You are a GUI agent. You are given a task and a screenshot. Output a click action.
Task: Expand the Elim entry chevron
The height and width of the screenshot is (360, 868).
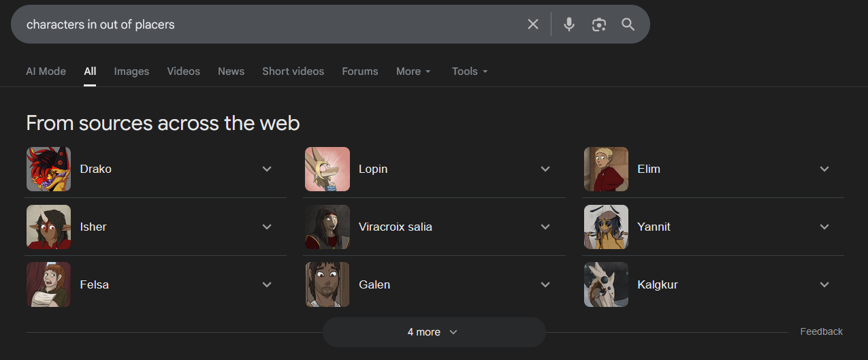[x=824, y=169]
